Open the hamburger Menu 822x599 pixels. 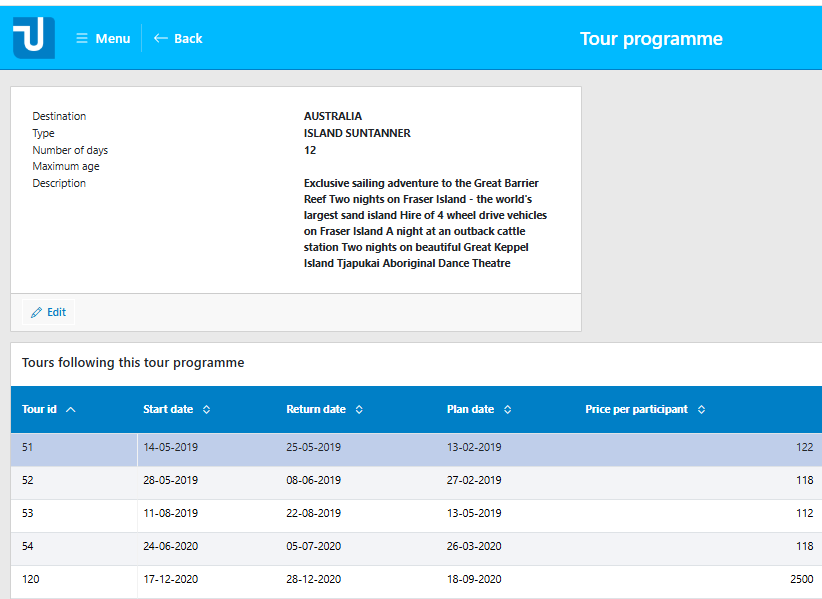coord(103,38)
